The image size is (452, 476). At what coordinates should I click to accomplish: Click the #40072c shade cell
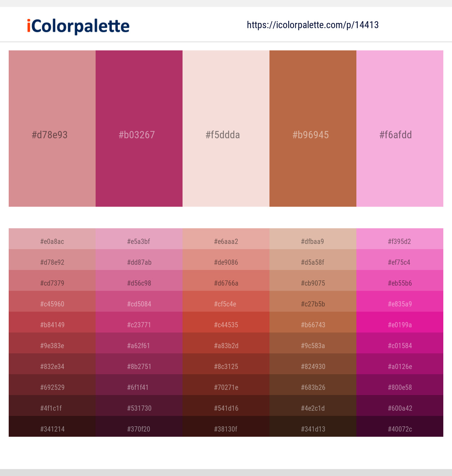(x=399, y=429)
